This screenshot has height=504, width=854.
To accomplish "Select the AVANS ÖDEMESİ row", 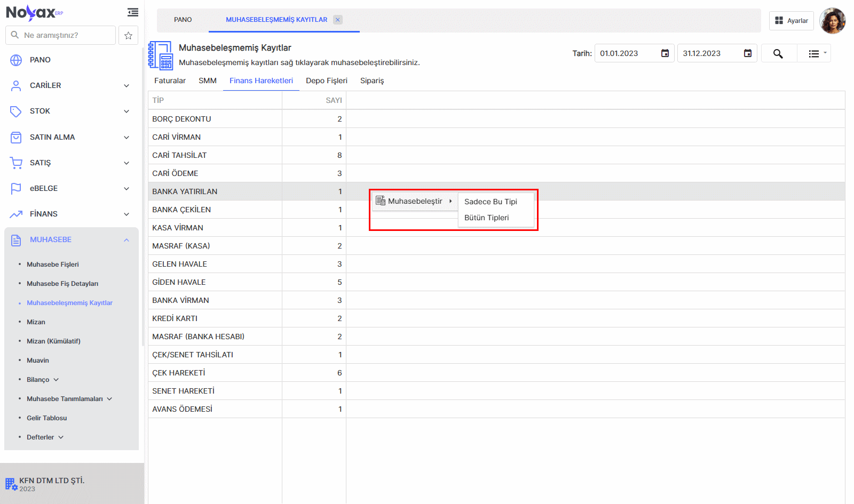I will pos(496,409).
